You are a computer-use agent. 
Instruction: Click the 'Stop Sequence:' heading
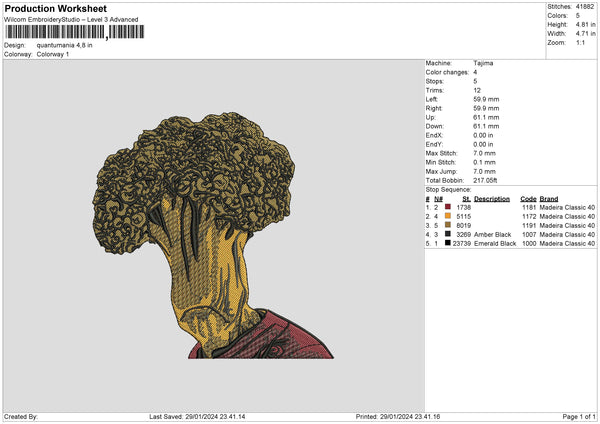[x=448, y=190]
